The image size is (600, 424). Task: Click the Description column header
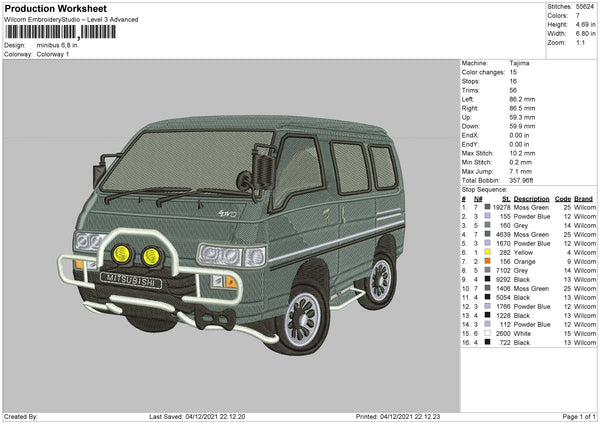click(530, 198)
